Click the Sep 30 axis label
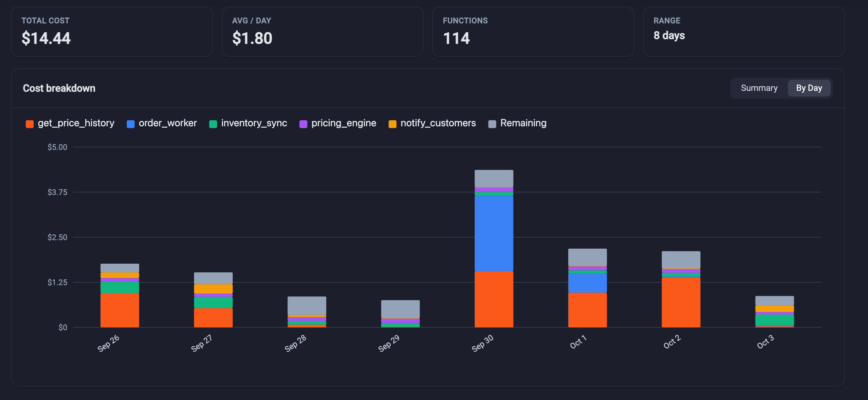868x400 pixels. point(482,343)
